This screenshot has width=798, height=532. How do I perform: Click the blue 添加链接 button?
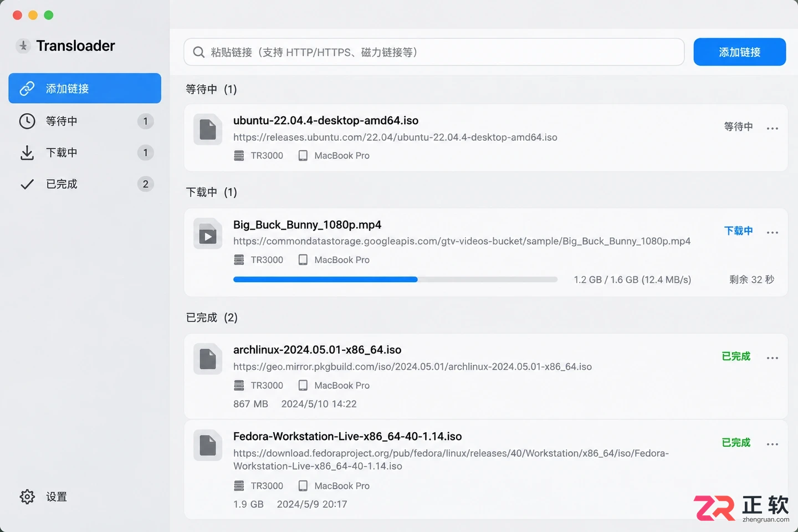pyautogui.click(x=739, y=52)
